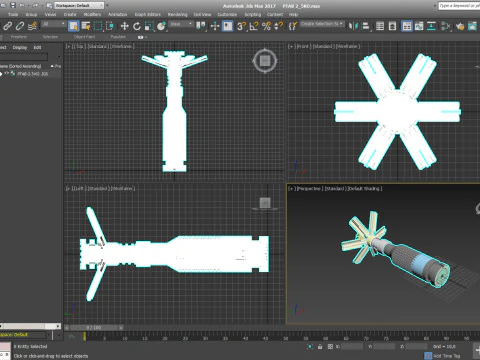480x360 pixels.
Task: Click the help search keyword field
Action: tap(459, 6)
